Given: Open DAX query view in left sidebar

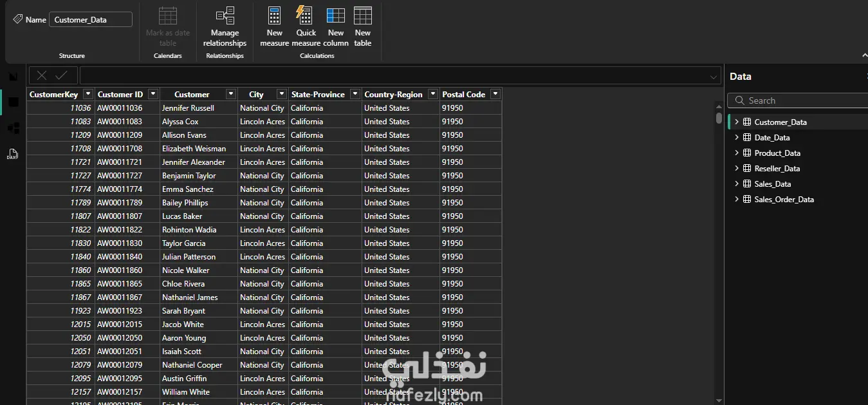Looking at the screenshot, I should click(x=13, y=153).
